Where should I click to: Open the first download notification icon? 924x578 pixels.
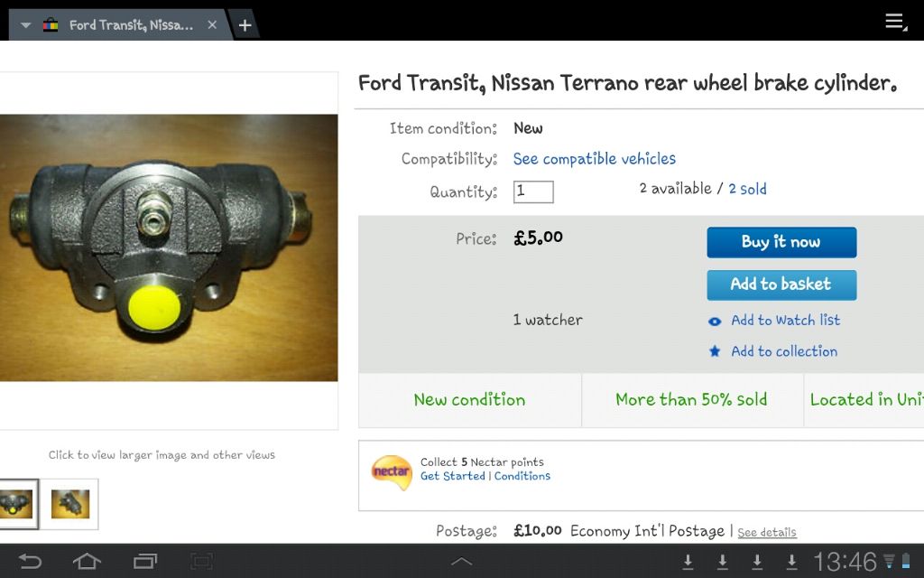click(688, 562)
